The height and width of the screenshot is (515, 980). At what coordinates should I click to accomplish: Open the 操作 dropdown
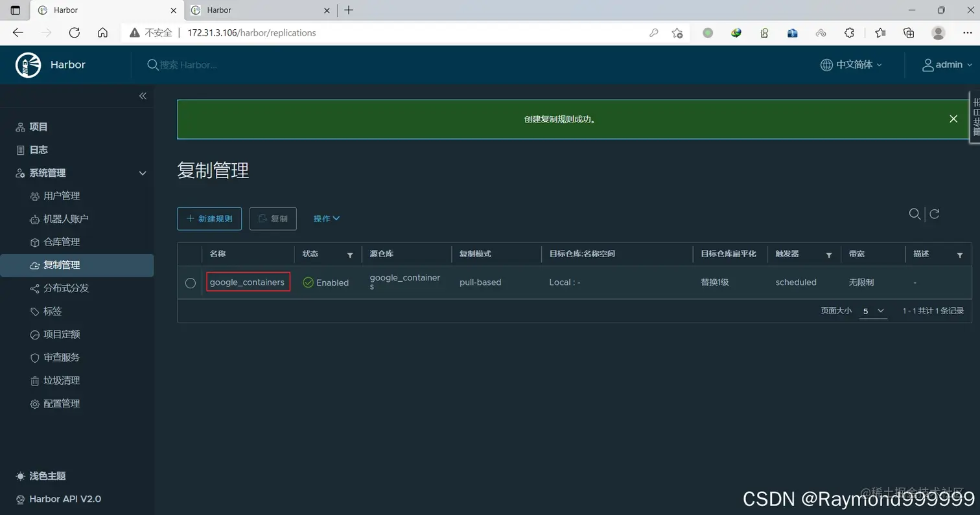327,219
